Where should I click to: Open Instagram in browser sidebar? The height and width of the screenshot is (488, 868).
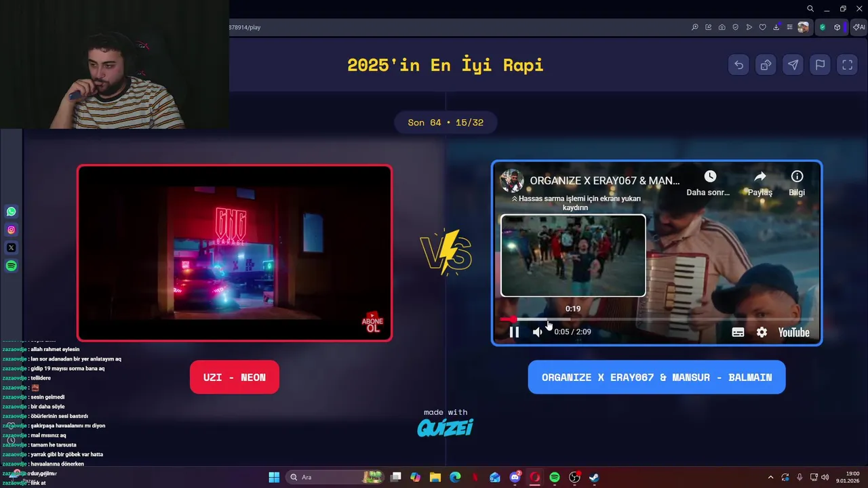(11, 230)
